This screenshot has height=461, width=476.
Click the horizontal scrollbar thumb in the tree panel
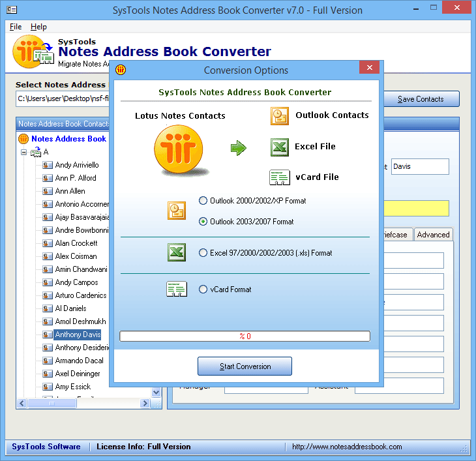(x=52, y=404)
